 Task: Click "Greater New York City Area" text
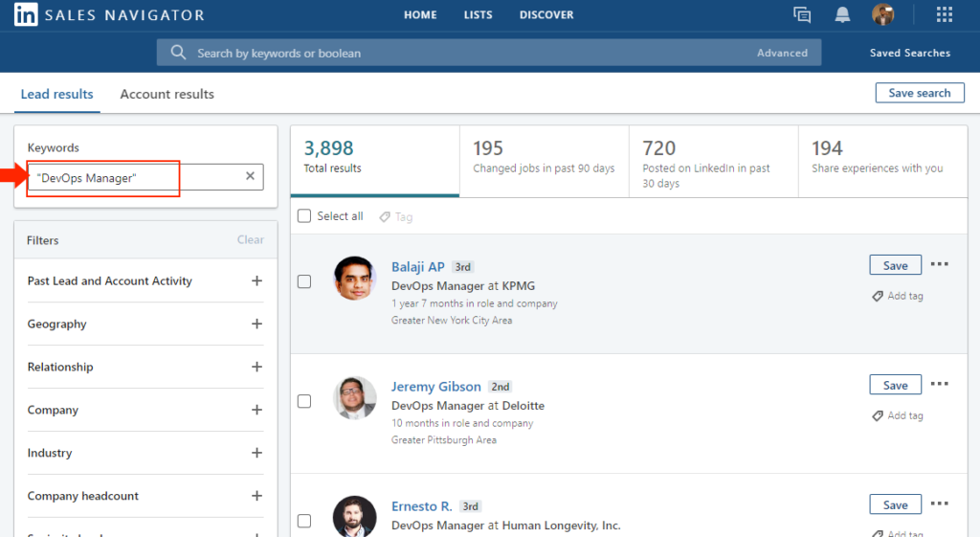coord(452,320)
